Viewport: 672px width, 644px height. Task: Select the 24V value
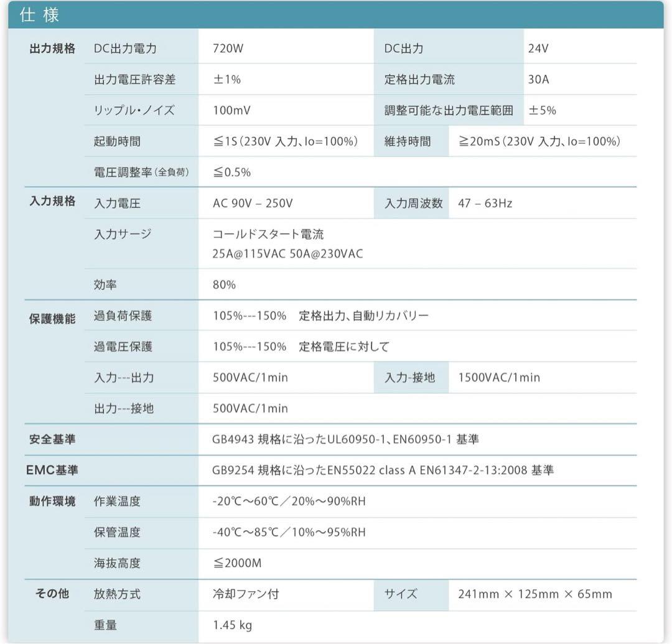538,47
